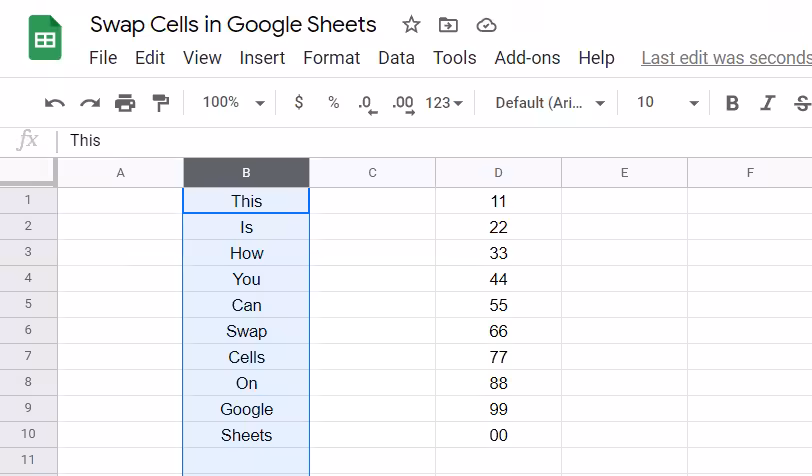Select the cell containing Swap
The image size is (812, 476).
pos(246,330)
